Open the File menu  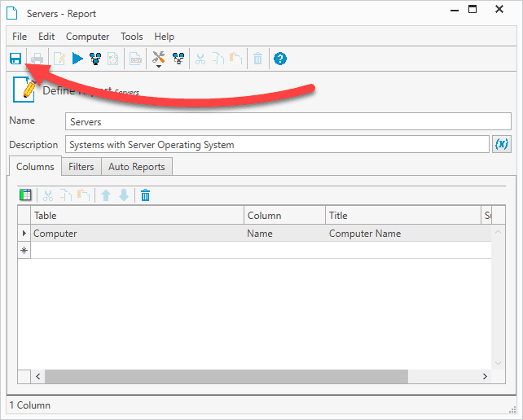tap(20, 37)
